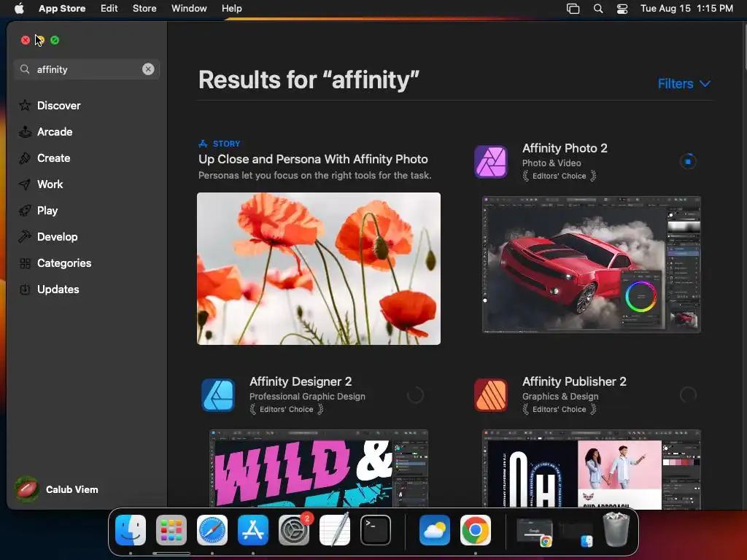The width and height of the screenshot is (747, 560).
Task: Open the minimized Chrome window in Dock
Action: pos(535,532)
